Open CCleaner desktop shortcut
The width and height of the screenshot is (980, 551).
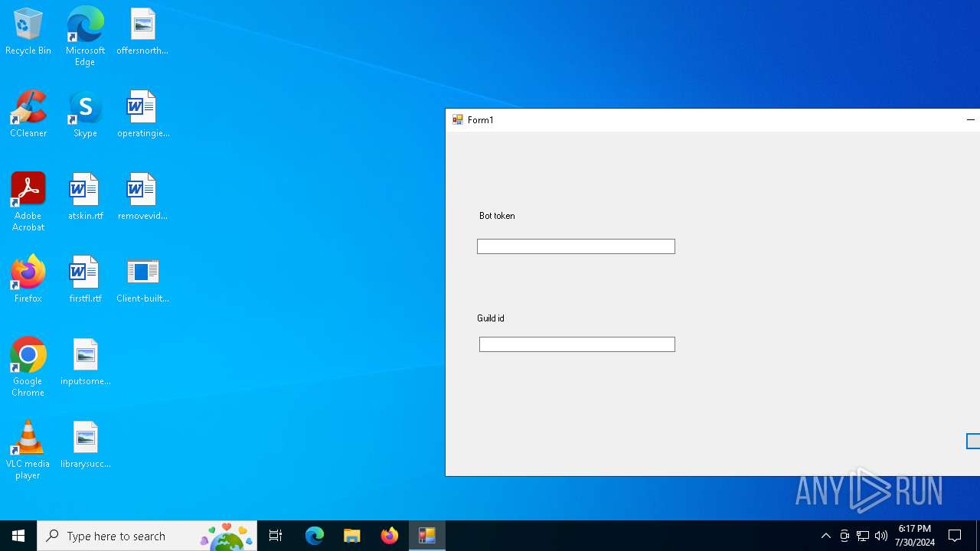28,115
